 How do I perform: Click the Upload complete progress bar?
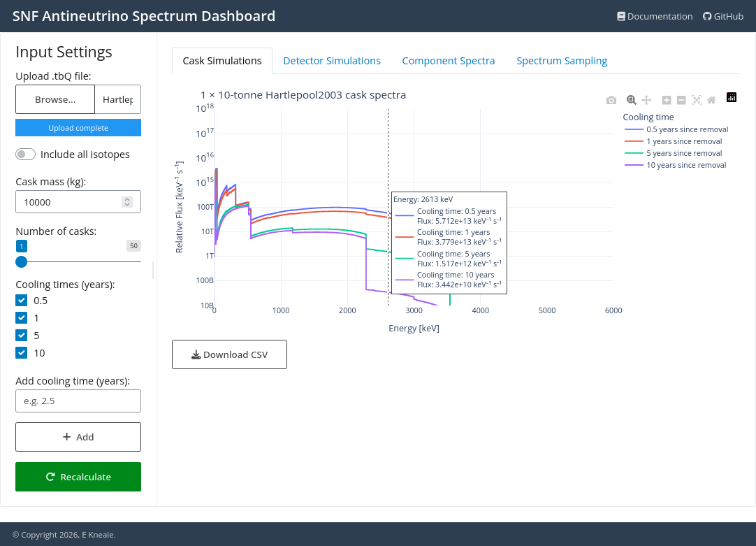[x=78, y=128]
